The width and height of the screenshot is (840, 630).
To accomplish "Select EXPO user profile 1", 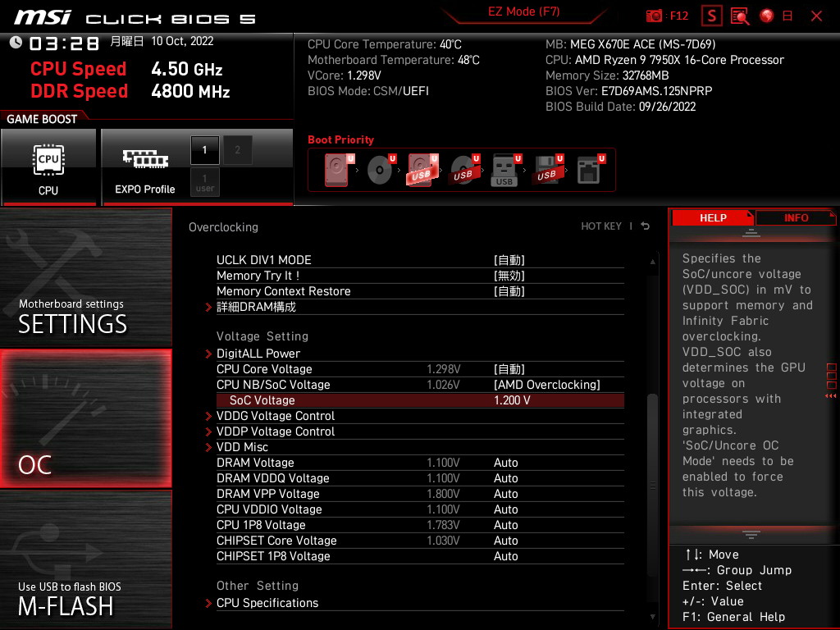I will (x=204, y=182).
